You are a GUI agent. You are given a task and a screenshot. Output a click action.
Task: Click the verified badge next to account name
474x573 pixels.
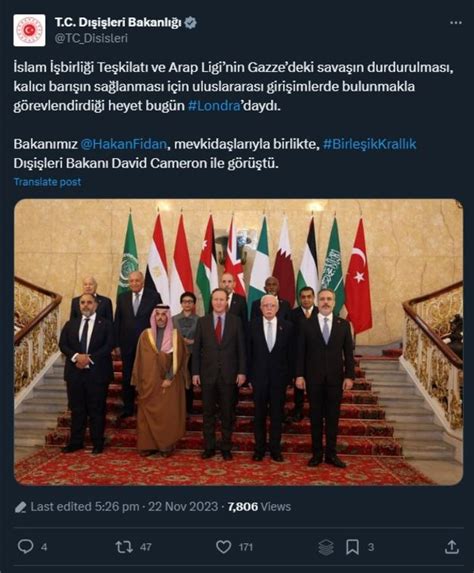(x=190, y=23)
